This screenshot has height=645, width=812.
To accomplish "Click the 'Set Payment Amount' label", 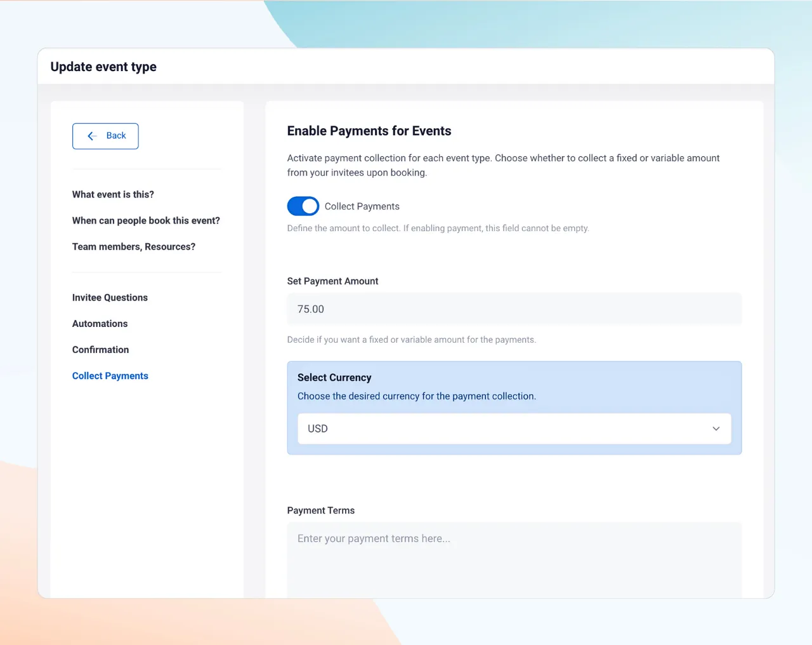I will point(332,281).
